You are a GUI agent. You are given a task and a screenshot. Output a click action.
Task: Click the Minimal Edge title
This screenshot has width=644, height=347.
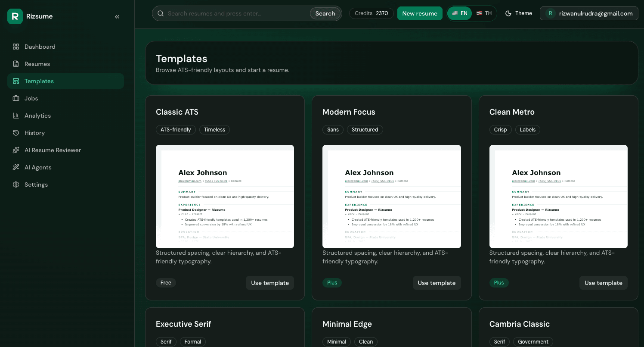[347, 324]
